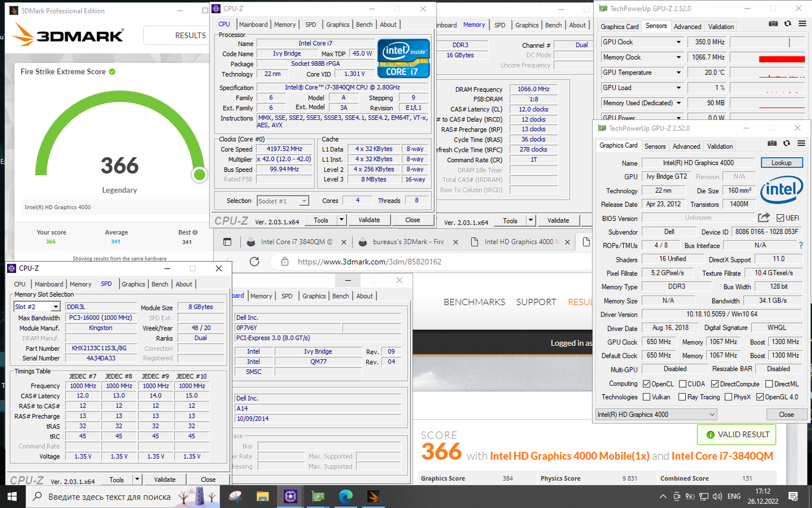Select RESULTS tab in 3DMark application
Screen dimensions: 812x508
[190, 35]
